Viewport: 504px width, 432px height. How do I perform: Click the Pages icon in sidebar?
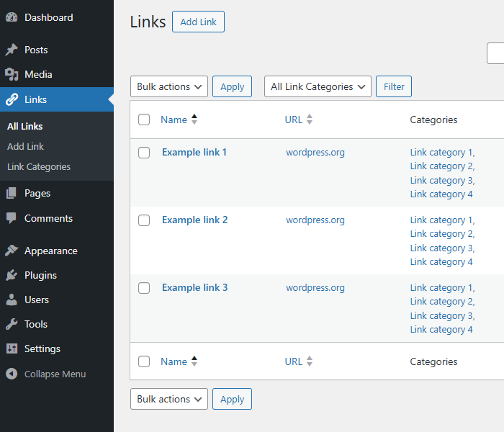coord(12,193)
